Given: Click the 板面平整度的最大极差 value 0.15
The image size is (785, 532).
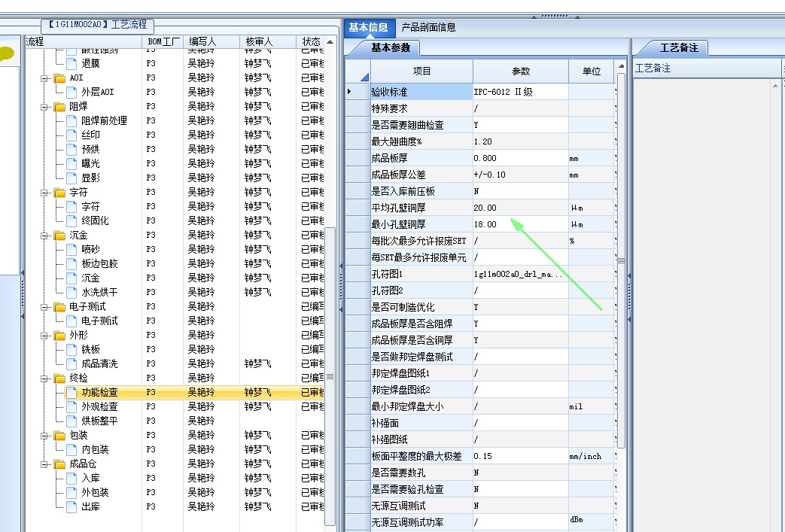Looking at the screenshot, I should tap(521, 456).
